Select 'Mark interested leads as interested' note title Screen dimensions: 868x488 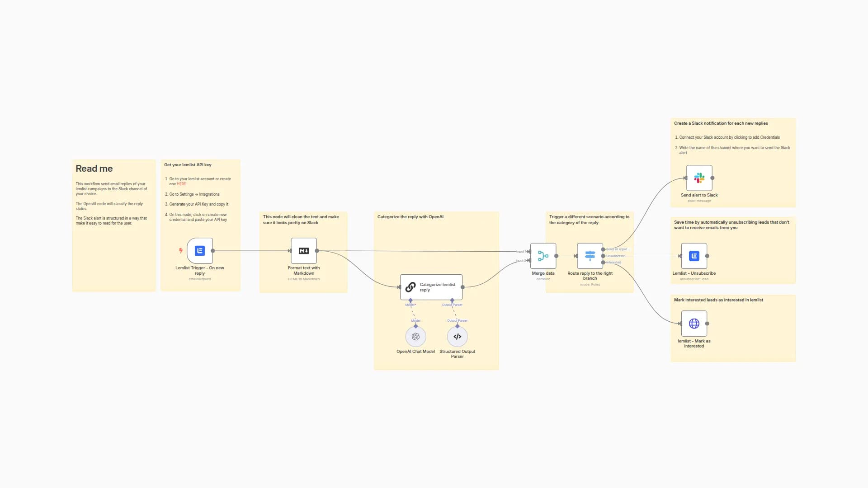click(x=718, y=300)
